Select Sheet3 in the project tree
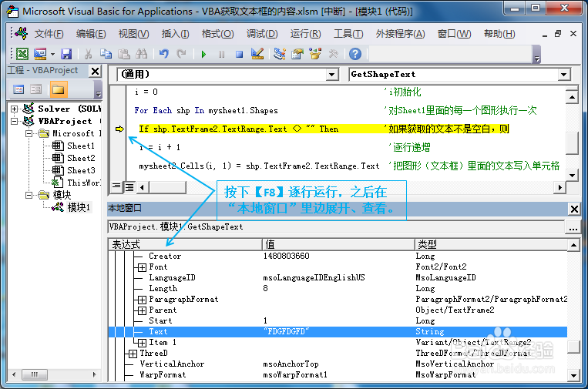 pyautogui.click(x=81, y=170)
